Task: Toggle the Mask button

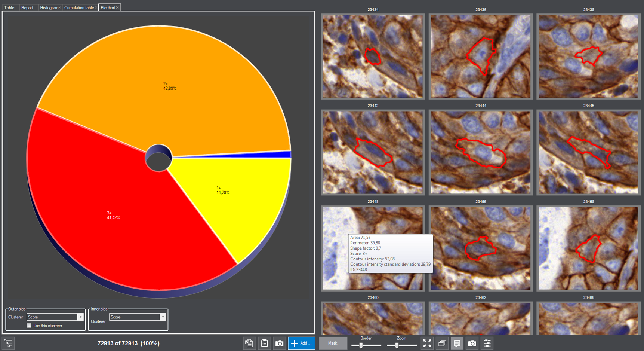Action: [332, 343]
